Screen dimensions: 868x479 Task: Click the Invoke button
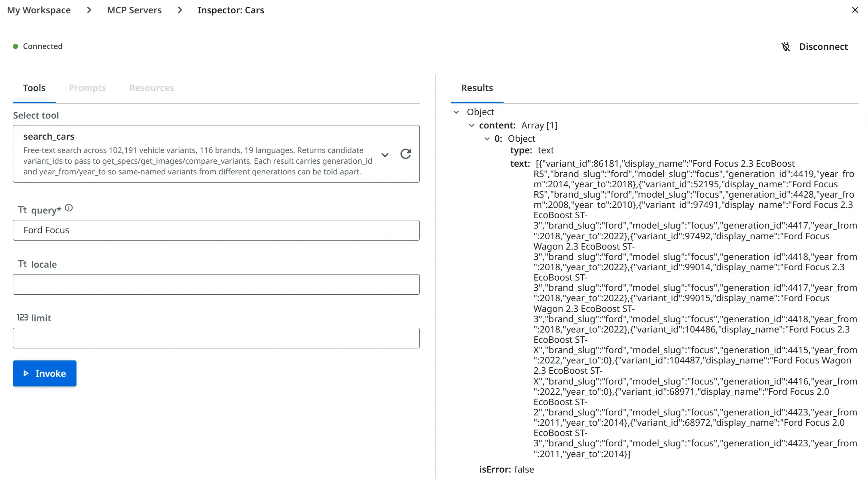coord(45,373)
